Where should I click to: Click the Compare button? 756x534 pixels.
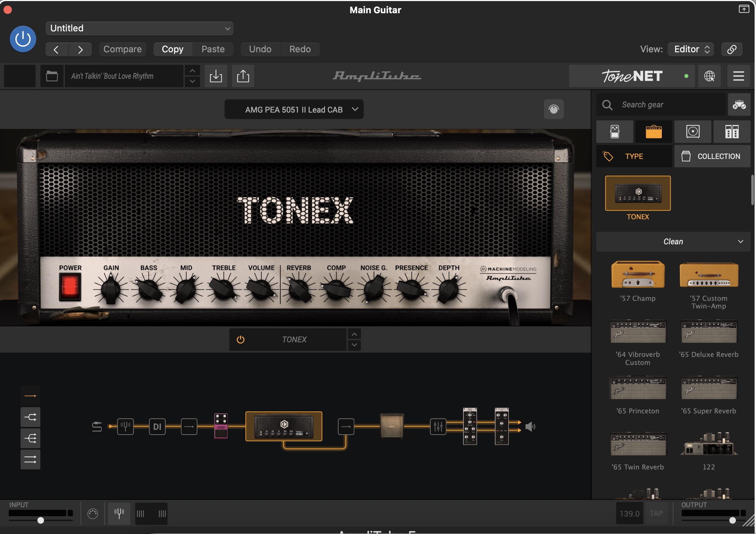coord(122,49)
